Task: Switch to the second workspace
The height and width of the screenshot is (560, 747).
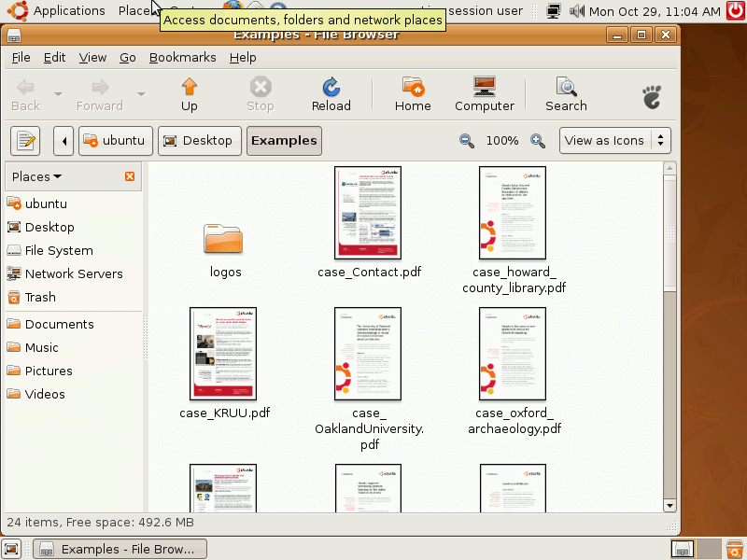Action: [x=708, y=549]
